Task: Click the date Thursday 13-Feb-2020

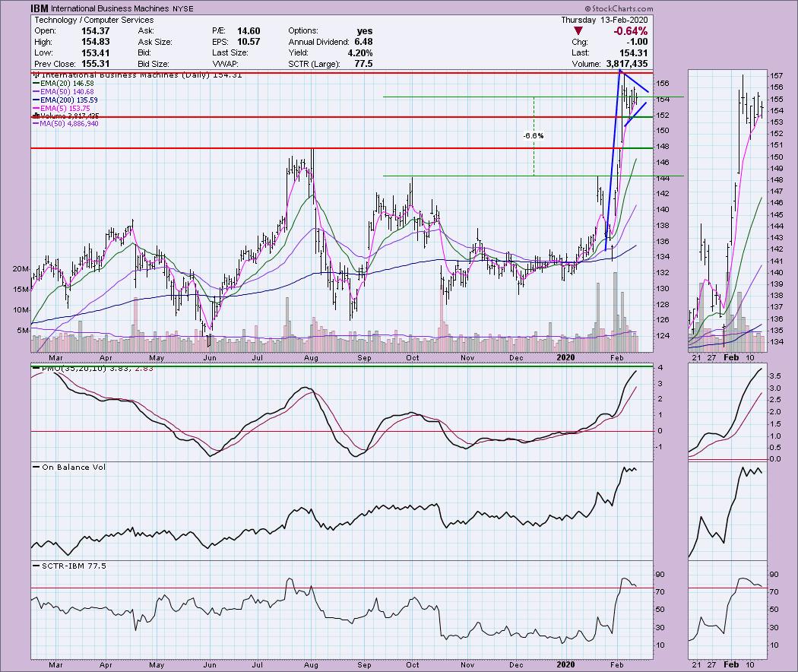Action: click(604, 20)
